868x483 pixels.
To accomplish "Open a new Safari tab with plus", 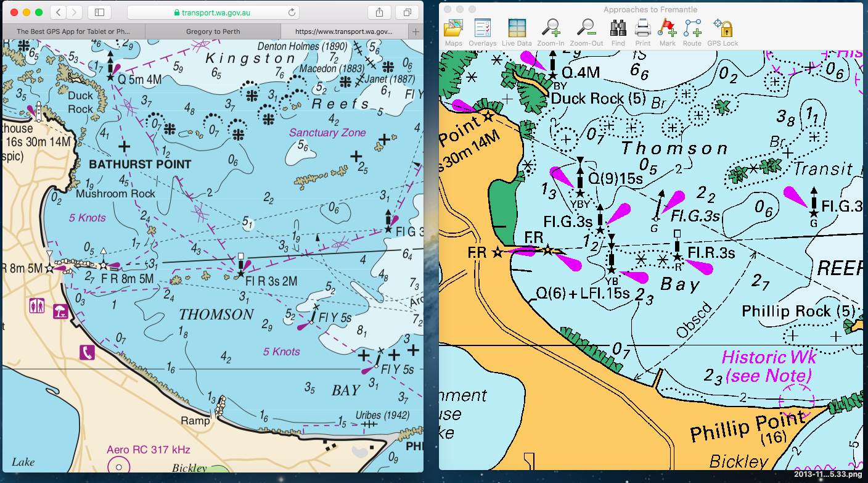I will pos(416,31).
